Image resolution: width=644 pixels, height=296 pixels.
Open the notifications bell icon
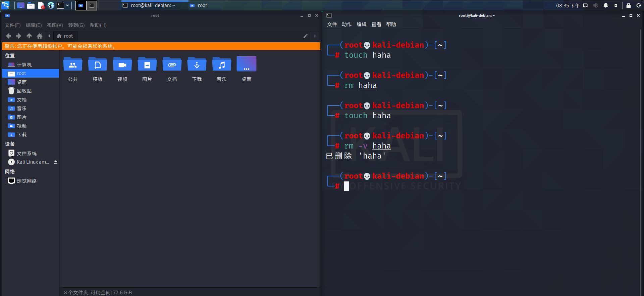(606, 5)
